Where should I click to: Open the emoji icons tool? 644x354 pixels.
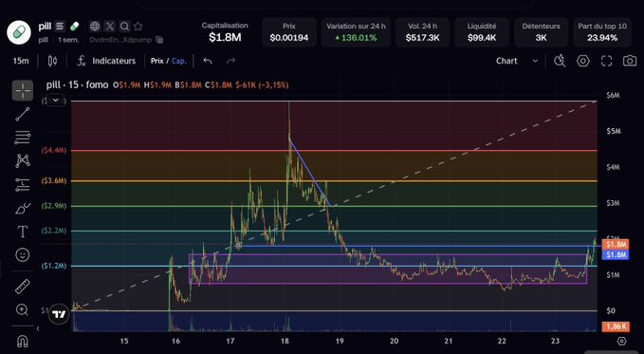coord(23,255)
